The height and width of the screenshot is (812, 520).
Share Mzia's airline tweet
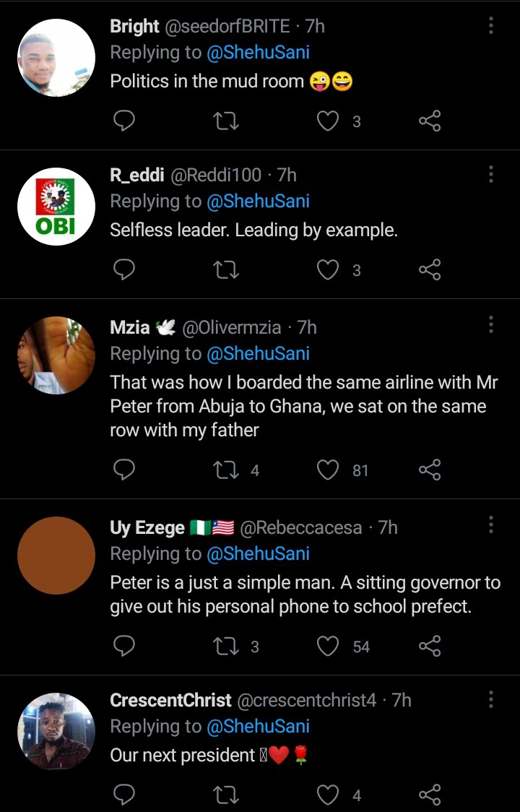pyautogui.click(x=430, y=470)
